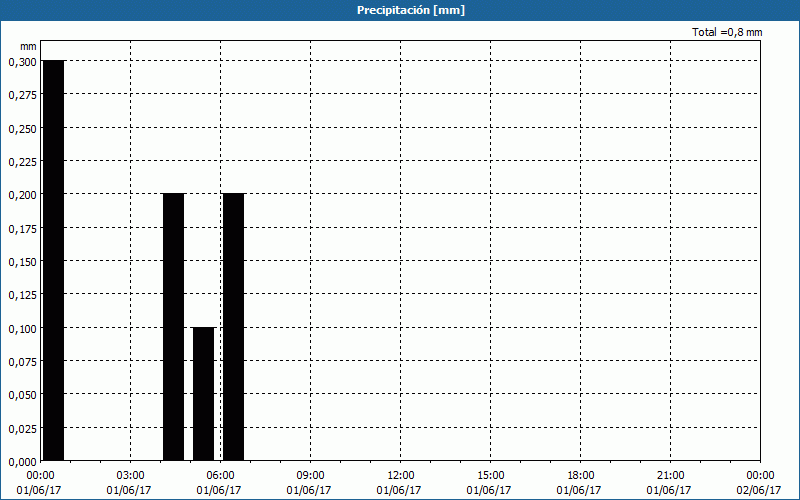Click the 0,250 y-axis label
The height and width of the screenshot is (500, 800).
(22, 129)
